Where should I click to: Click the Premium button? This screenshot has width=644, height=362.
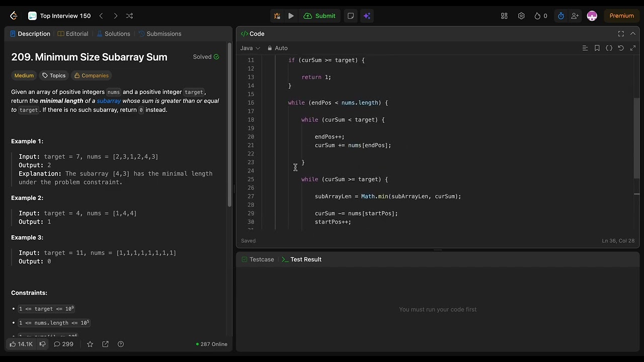[x=621, y=16]
